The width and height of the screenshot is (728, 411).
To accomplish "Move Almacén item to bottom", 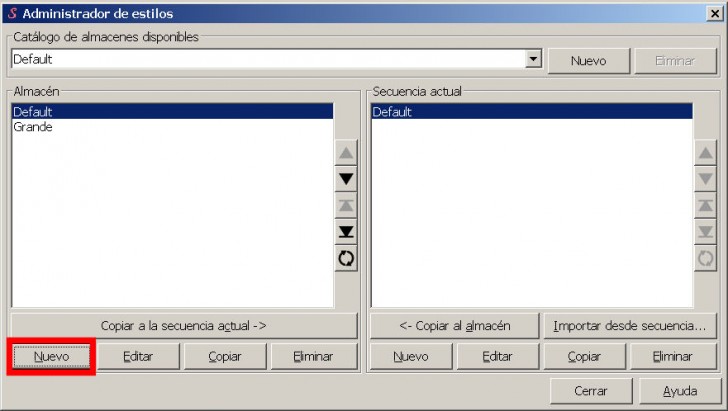I will click(346, 232).
